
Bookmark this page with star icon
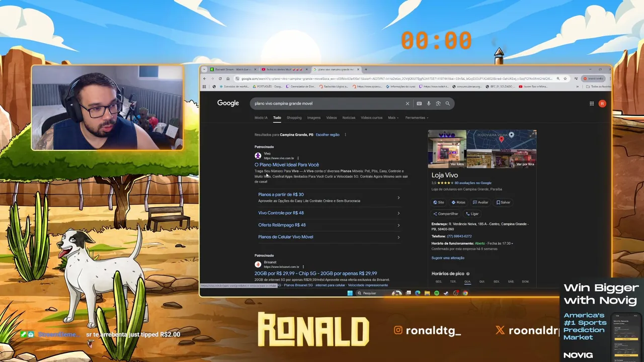click(565, 78)
